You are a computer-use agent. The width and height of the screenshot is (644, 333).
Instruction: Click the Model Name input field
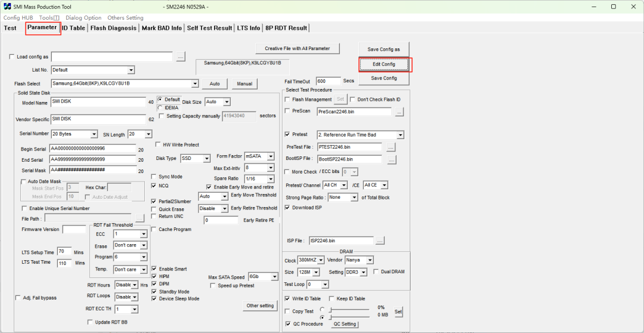(98, 101)
